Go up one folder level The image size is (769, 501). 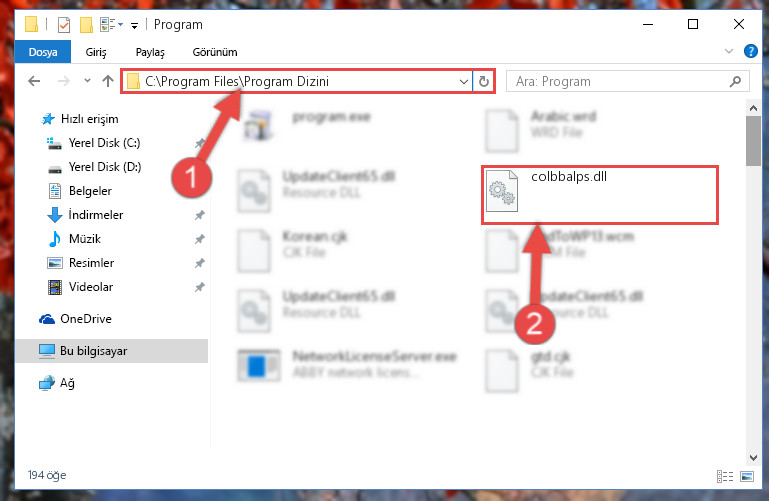tap(108, 81)
